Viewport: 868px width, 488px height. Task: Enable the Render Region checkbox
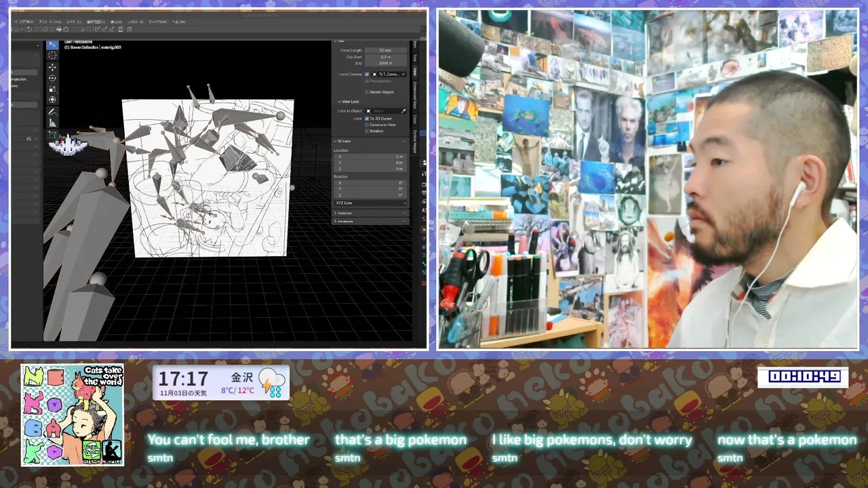367,92
